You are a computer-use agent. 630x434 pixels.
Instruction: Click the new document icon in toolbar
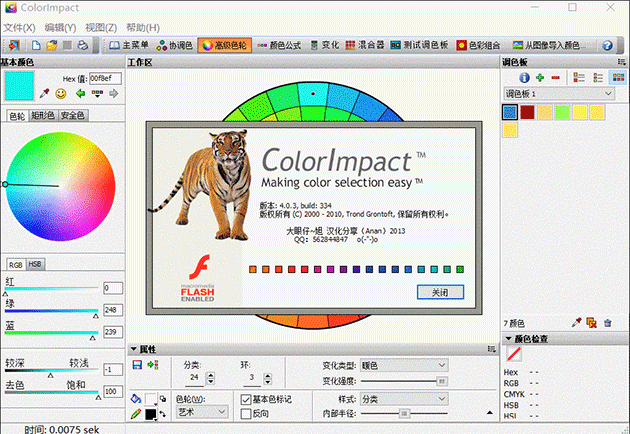[36, 45]
